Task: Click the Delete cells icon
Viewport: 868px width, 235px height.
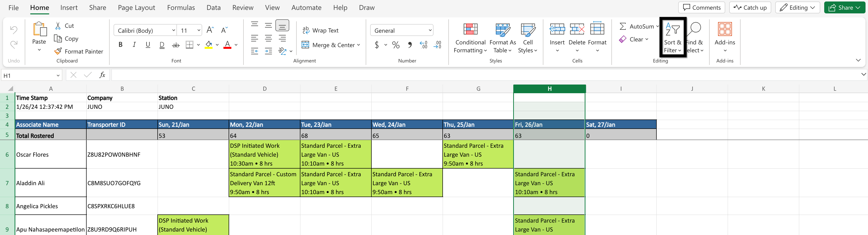Action: pos(577,29)
